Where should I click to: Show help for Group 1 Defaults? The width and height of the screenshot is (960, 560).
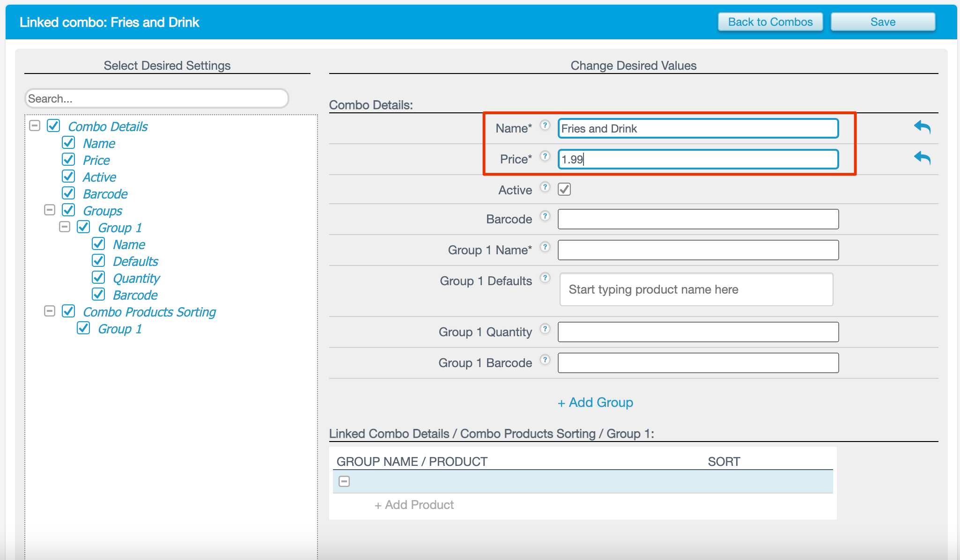coord(545,278)
